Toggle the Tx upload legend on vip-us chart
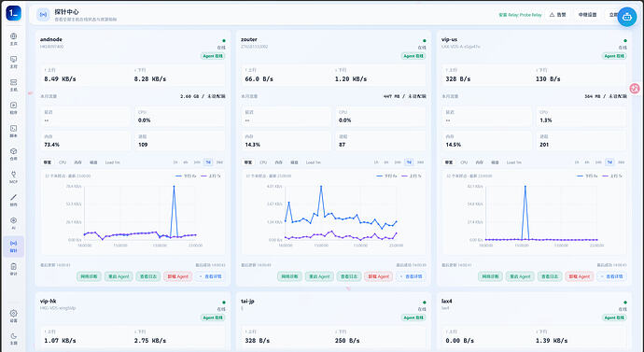The width and height of the screenshot is (644, 352). [612, 176]
